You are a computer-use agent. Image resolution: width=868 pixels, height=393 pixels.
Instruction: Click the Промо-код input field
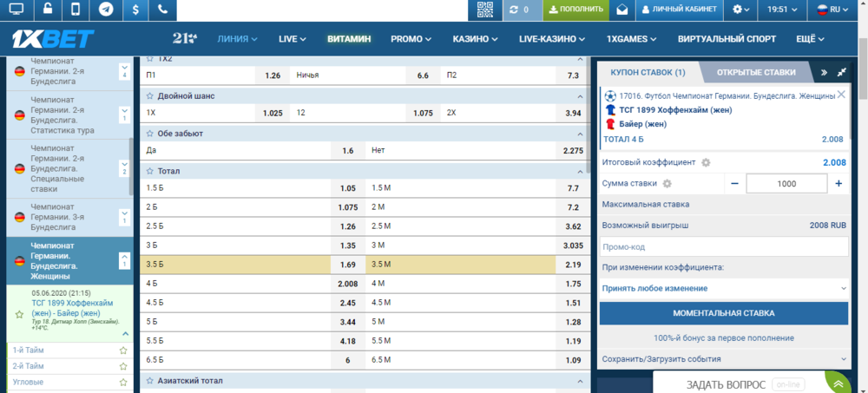pyautogui.click(x=724, y=247)
